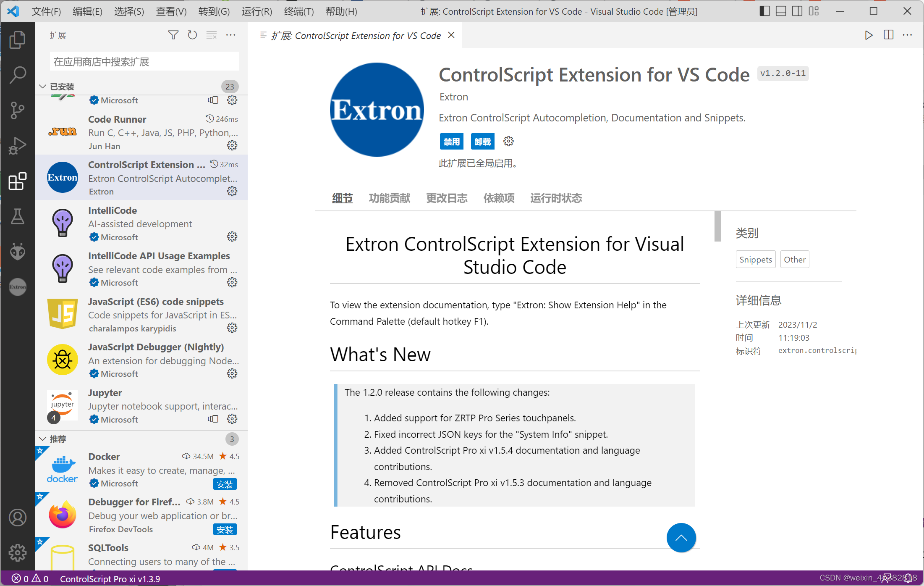
Task: Collapse the 已安装 installed section
Action: point(43,87)
